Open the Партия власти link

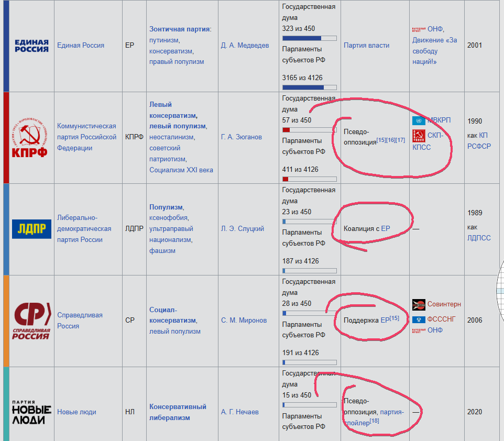[366, 46]
